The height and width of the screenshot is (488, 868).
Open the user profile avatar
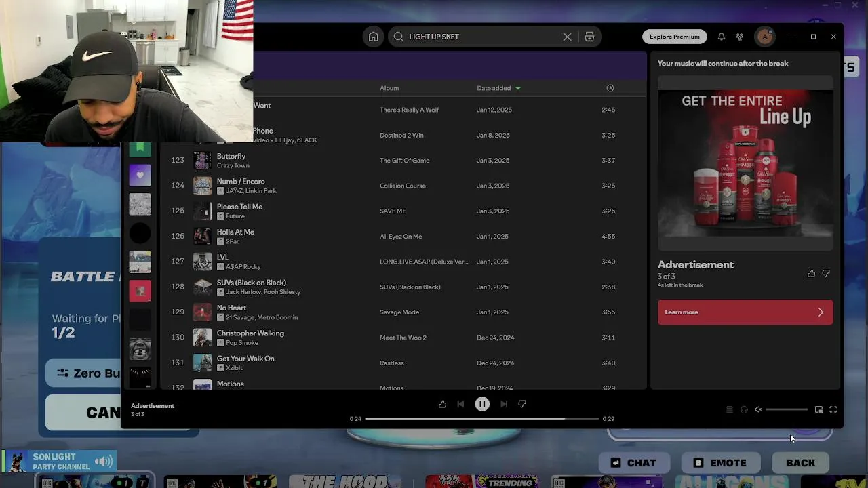[765, 37]
